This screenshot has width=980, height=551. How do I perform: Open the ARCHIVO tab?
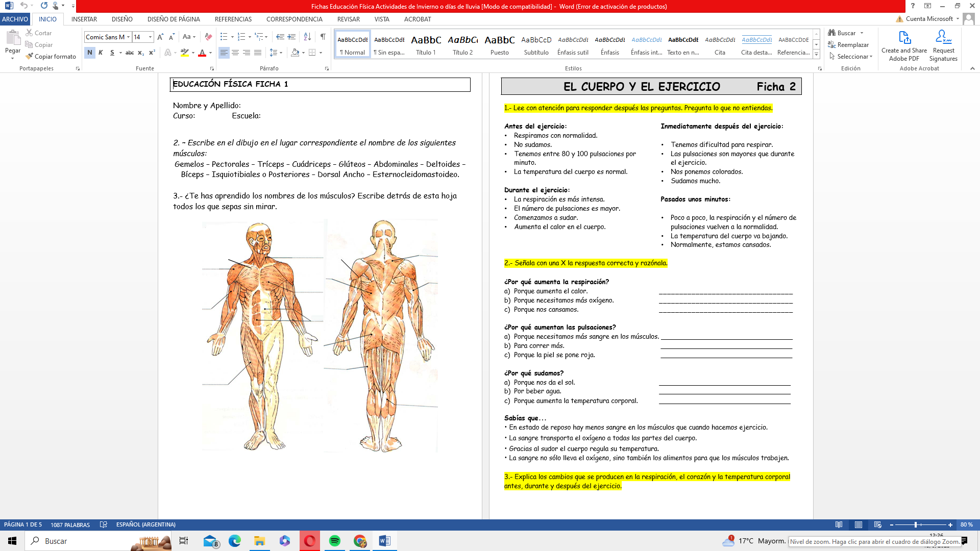(x=15, y=19)
